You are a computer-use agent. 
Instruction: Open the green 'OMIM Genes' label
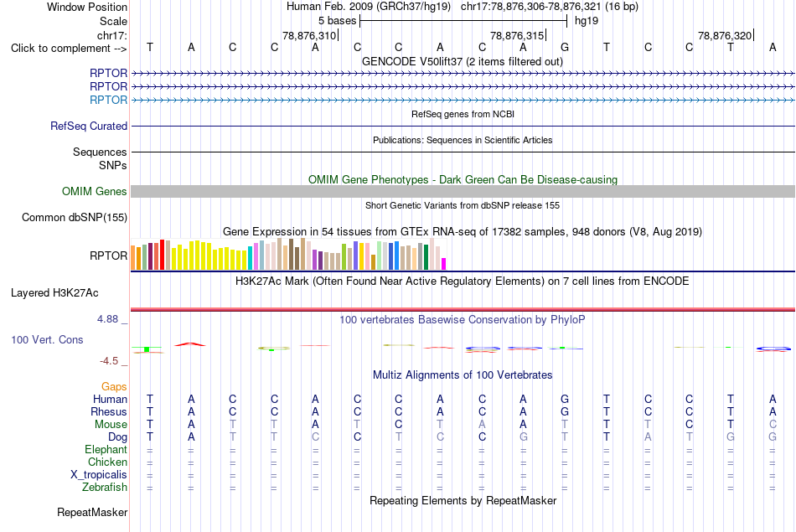95,191
